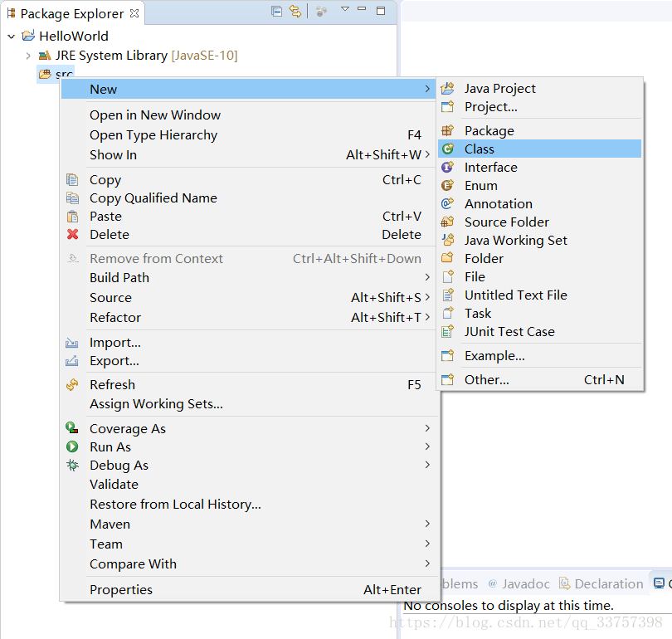Click the Enum icon in New submenu
Image resolution: width=672 pixels, height=639 pixels.
pos(448,185)
